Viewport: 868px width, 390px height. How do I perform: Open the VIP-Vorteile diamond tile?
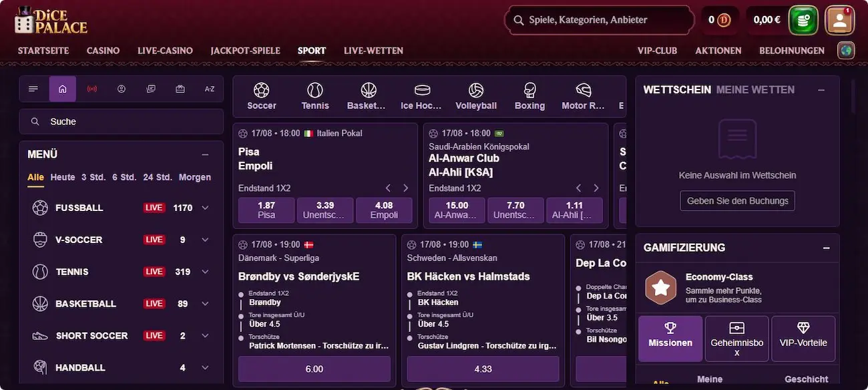[803, 339]
